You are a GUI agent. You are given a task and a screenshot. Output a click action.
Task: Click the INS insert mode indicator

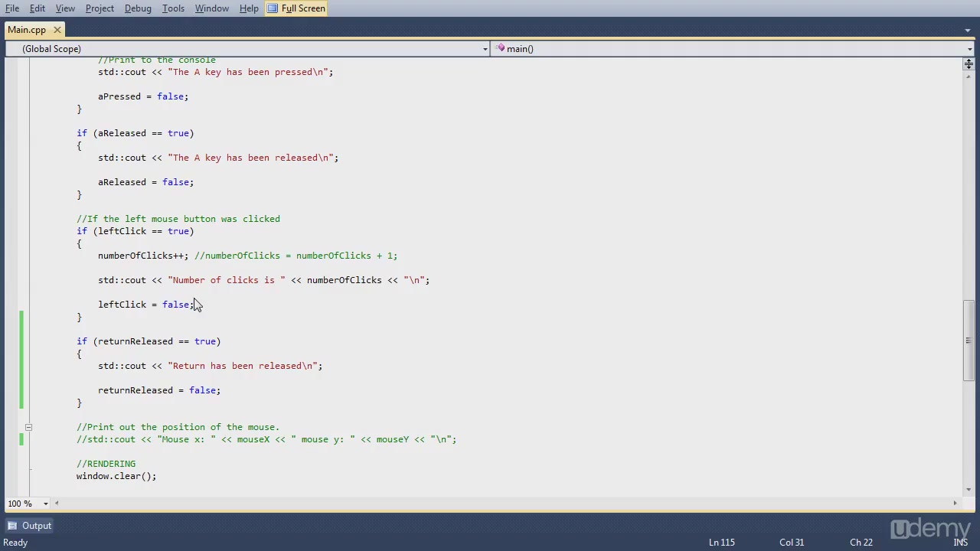(x=960, y=543)
